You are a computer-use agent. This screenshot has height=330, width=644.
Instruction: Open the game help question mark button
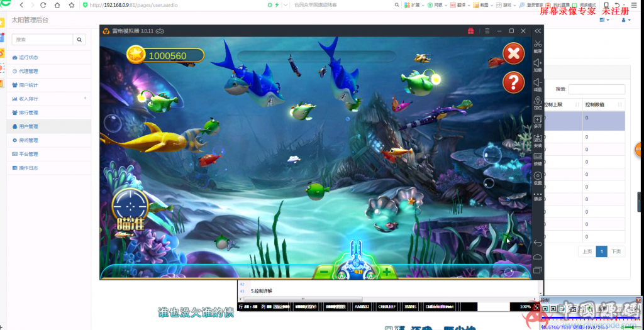(513, 82)
